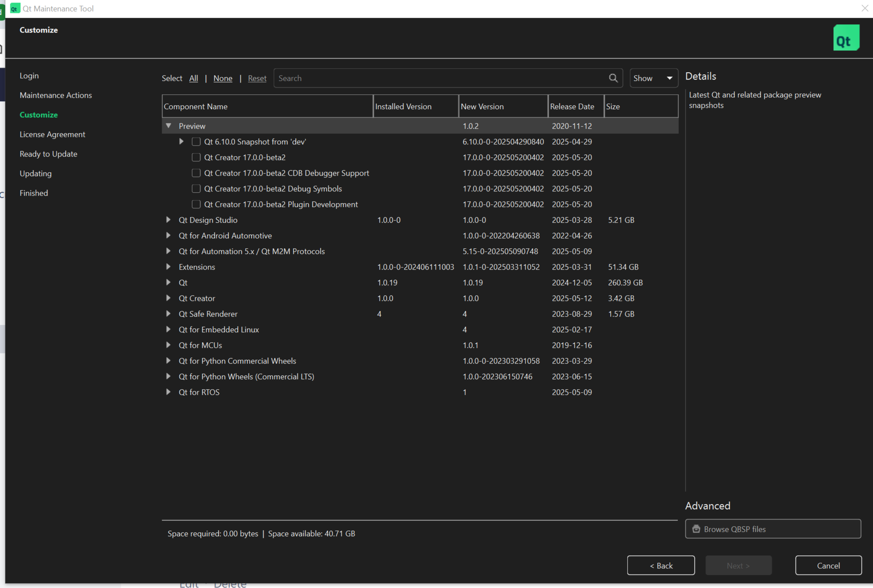Click the 2020-11-12 release date

(572, 126)
